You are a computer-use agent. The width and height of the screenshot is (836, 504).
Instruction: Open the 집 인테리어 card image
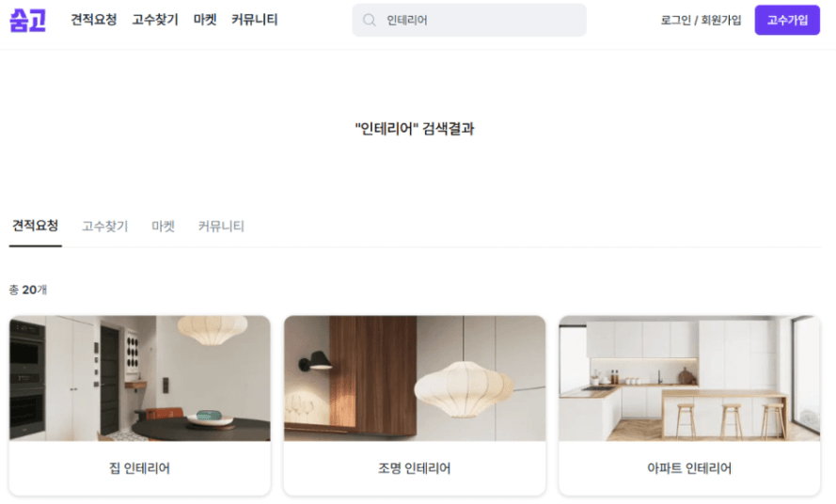tap(140, 378)
